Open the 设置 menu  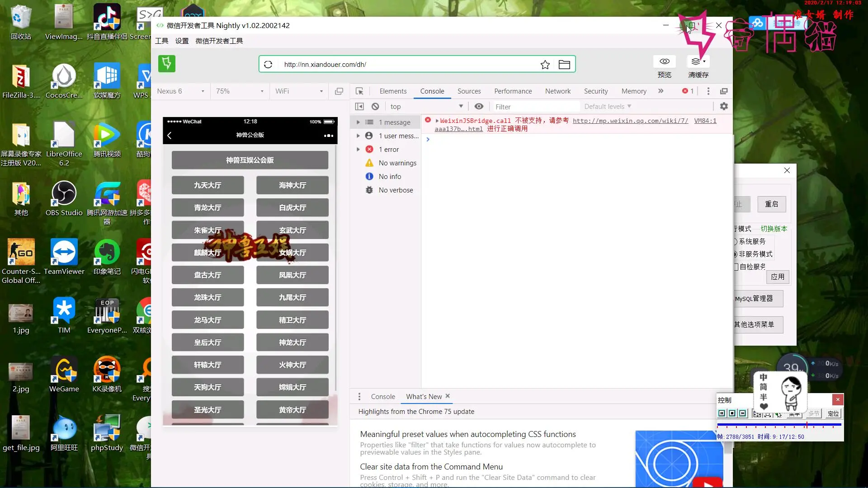[x=182, y=41]
